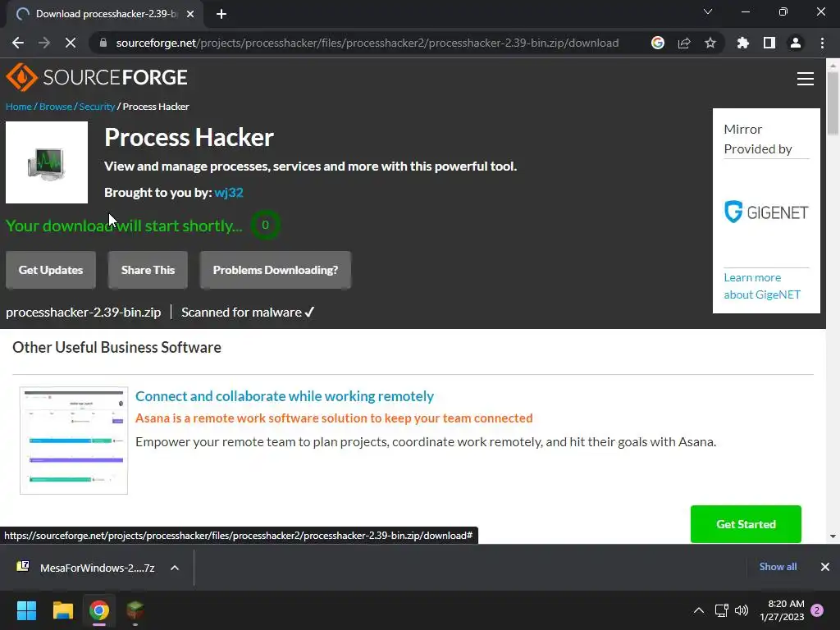This screenshot has height=630, width=840.
Task: Open the Browse breadcrumb link
Action: pos(55,107)
